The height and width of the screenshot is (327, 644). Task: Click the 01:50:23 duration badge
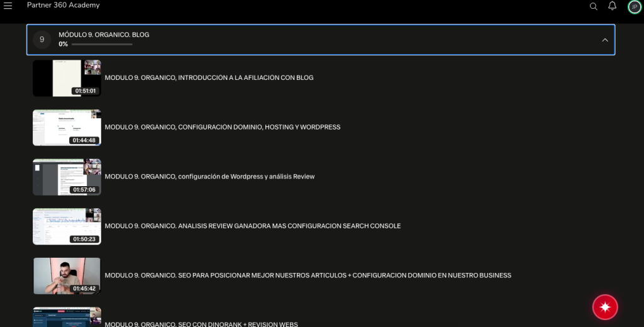(84, 239)
